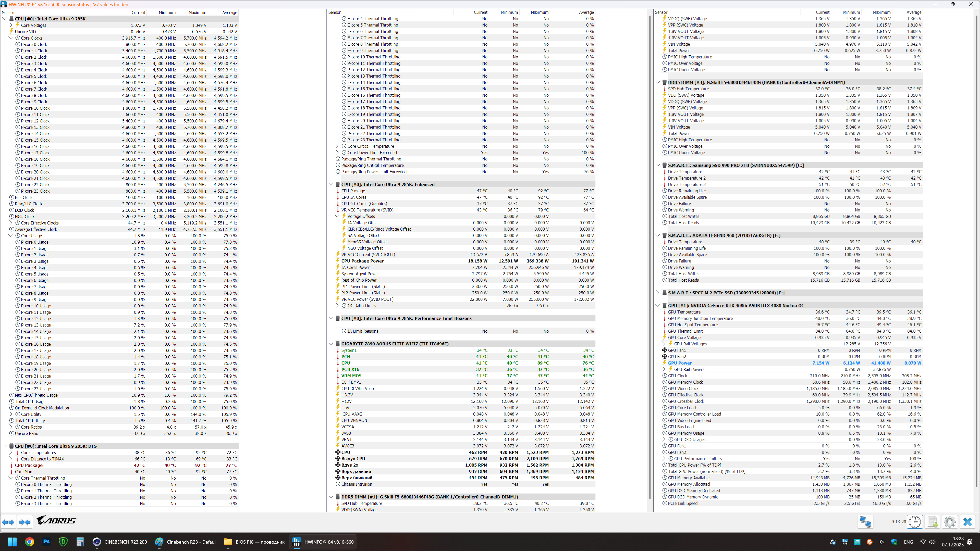
Task: Collapse the Core Clocks tree
Action: [11, 38]
